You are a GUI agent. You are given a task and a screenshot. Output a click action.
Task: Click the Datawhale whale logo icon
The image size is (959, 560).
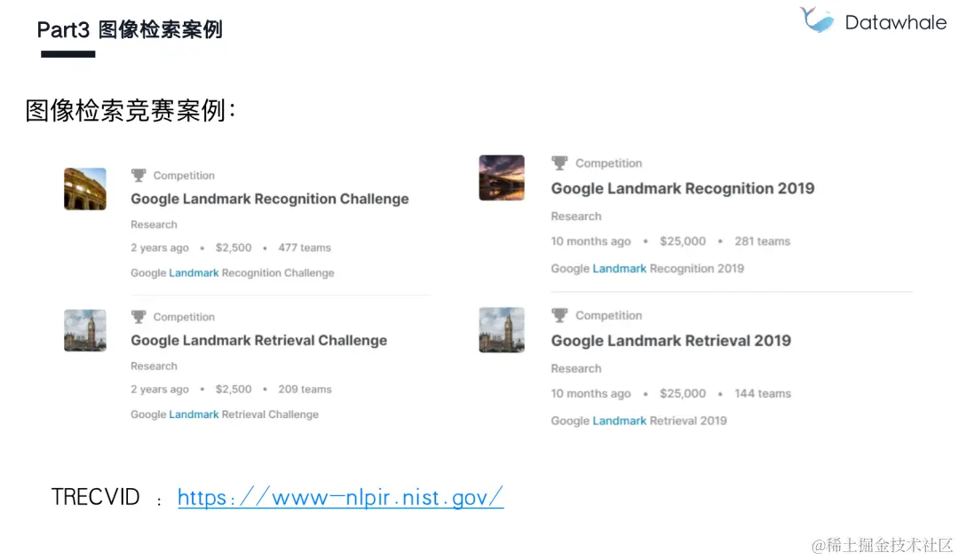[x=817, y=20]
